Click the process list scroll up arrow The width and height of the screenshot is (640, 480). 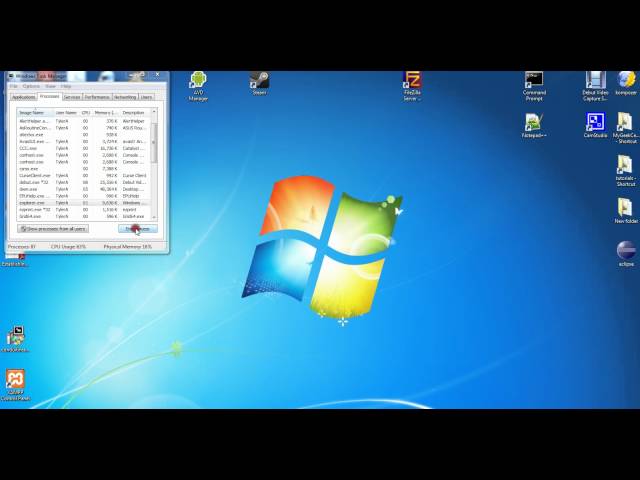coord(154,111)
